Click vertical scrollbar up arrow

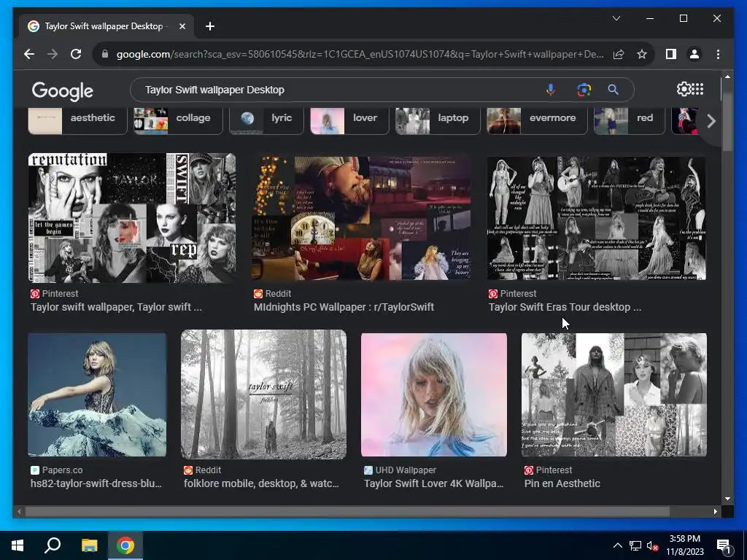pyautogui.click(x=727, y=76)
